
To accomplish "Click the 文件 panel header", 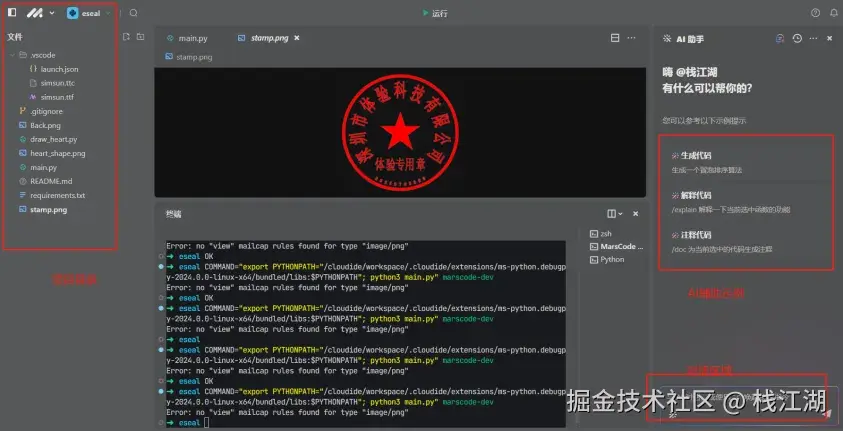I will click(15, 37).
